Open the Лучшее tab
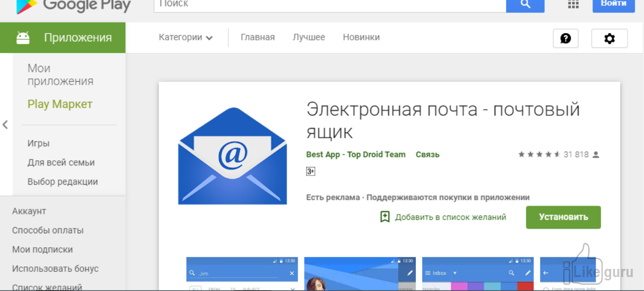The width and height of the screenshot is (644, 291). (309, 38)
